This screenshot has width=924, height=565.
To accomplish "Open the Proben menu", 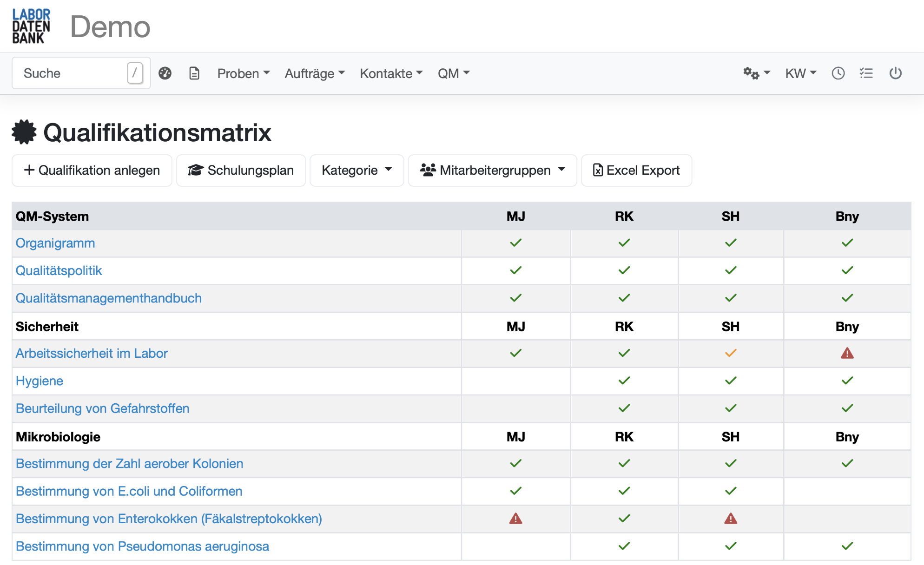I will pos(243,73).
